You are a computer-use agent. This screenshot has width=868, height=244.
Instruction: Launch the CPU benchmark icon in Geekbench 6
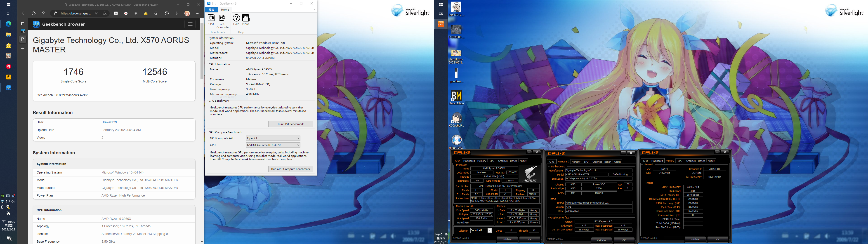211,20
